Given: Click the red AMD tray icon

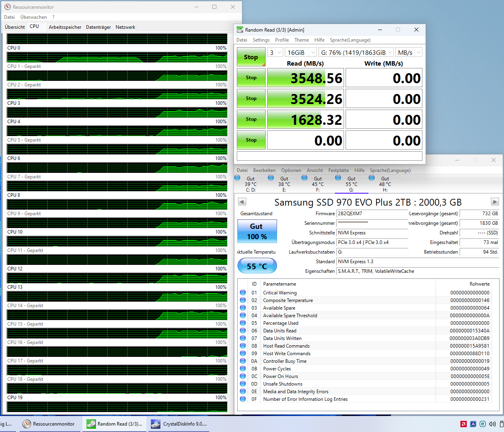Looking at the screenshot, I should point(464,424).
